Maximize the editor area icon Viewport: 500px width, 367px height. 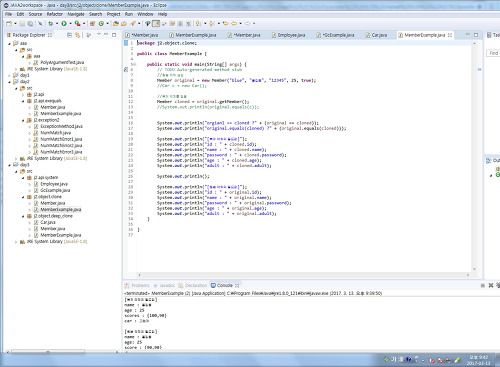476,35
